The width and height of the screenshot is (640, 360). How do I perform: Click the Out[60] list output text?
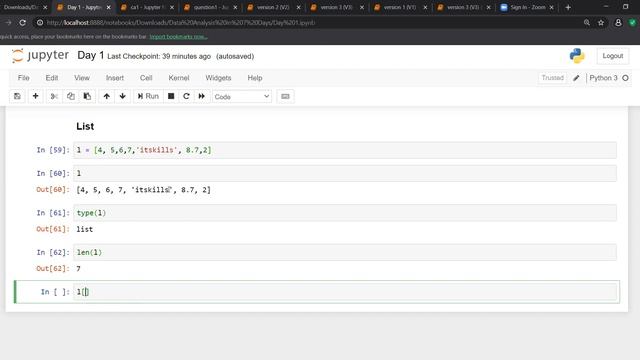tap(144, 190)
